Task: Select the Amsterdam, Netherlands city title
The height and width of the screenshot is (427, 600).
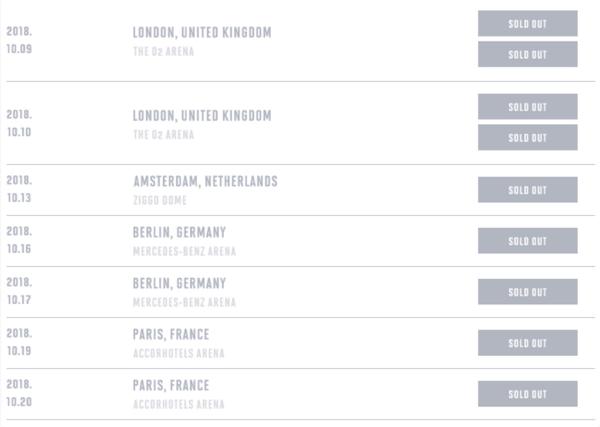Action: 205,182
